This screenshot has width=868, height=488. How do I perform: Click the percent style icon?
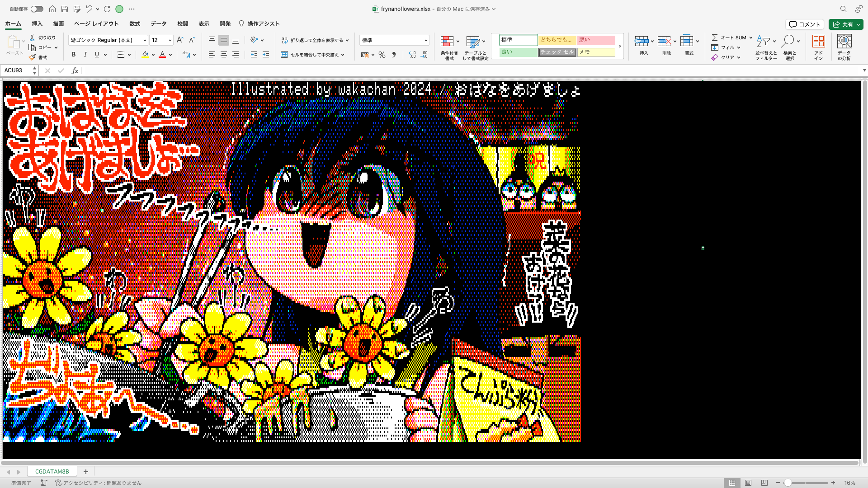[x=382, y=55]
